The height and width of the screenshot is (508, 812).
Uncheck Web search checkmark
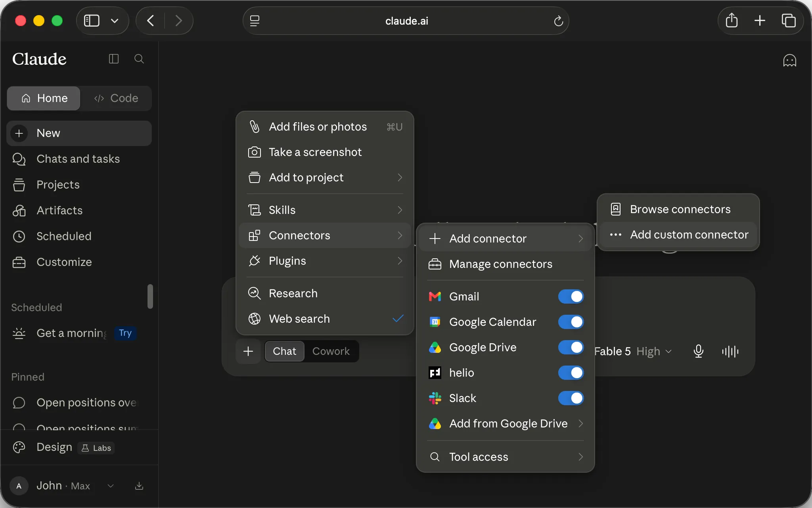[398, 319]
